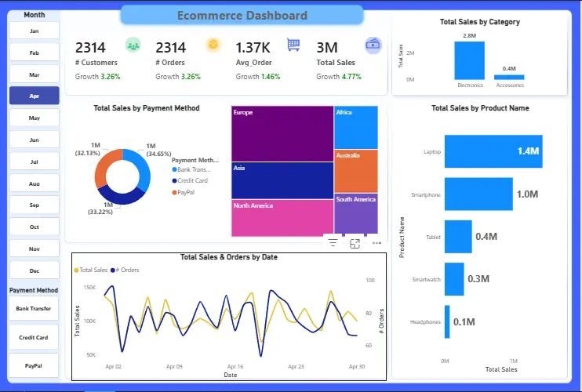Viewport: 582px width, 392px height.
Task: Select the Jan month slicer
Action: 35,31
